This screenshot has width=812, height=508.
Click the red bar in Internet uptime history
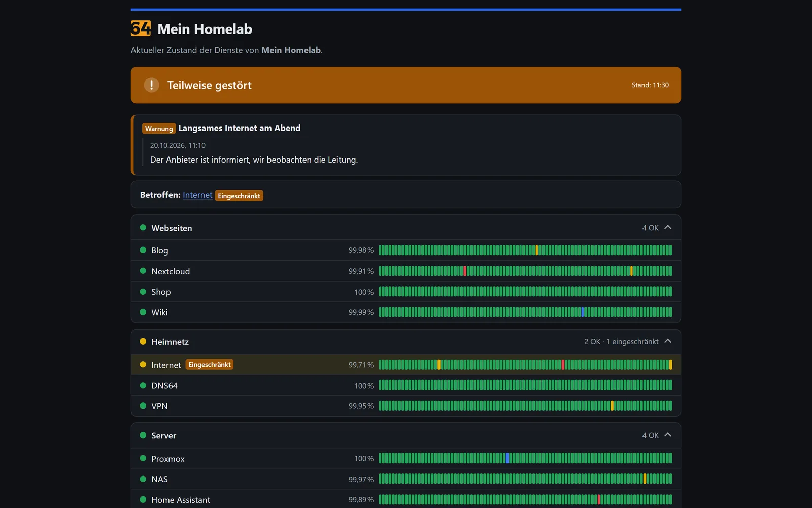tap(563, 365)
